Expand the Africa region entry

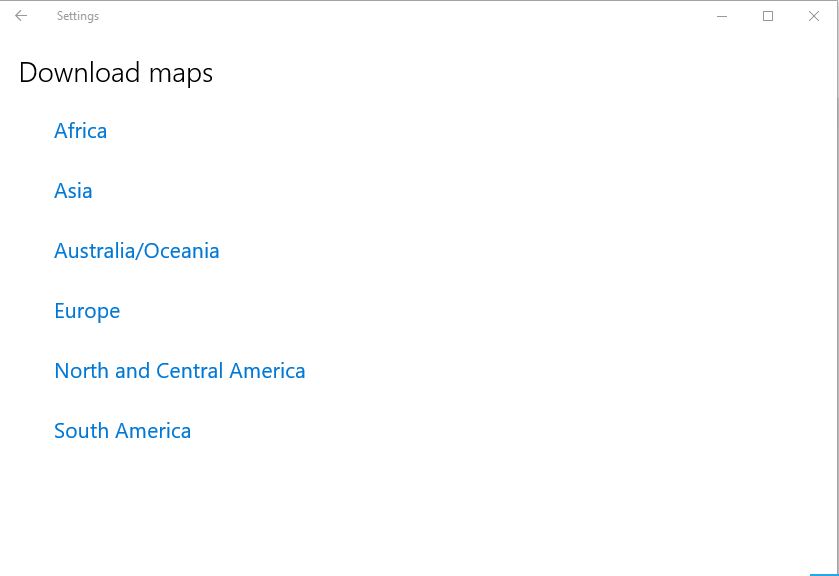pos(80,130)
